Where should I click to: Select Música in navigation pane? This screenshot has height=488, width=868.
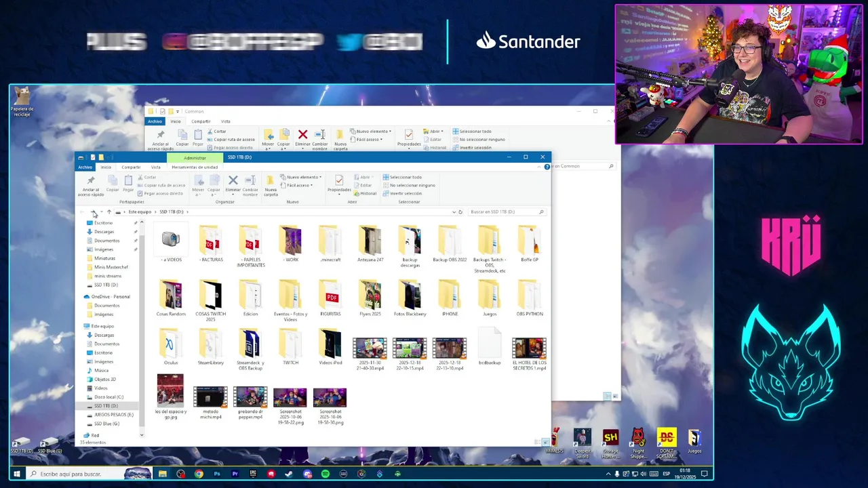click(101, 371)
